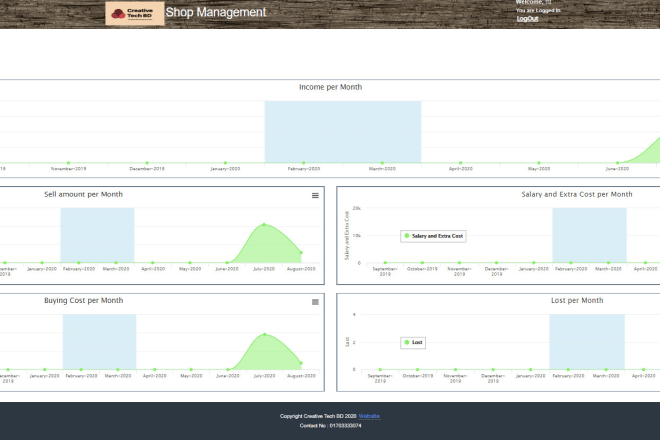
Task: Open the Buying Cost chart hamburger menu
Action: point(315,302)
